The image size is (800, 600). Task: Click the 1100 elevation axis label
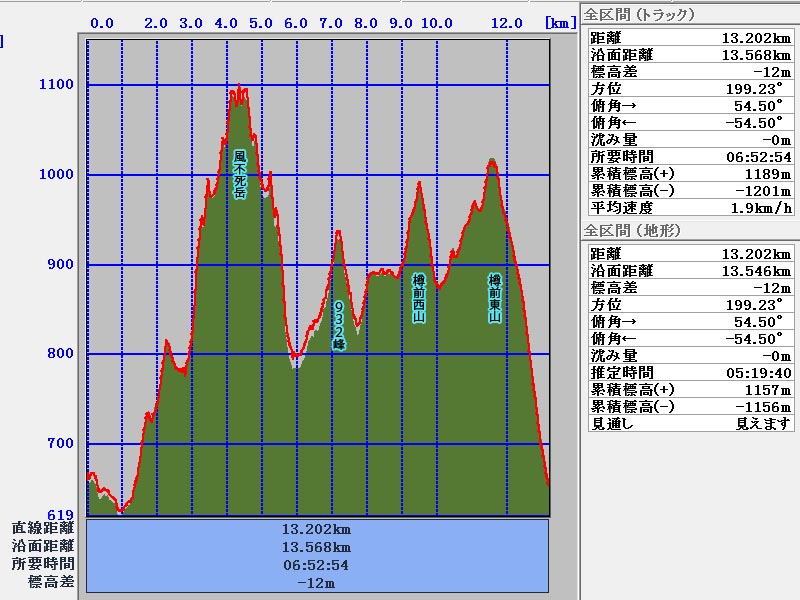[x=56, y=85]
